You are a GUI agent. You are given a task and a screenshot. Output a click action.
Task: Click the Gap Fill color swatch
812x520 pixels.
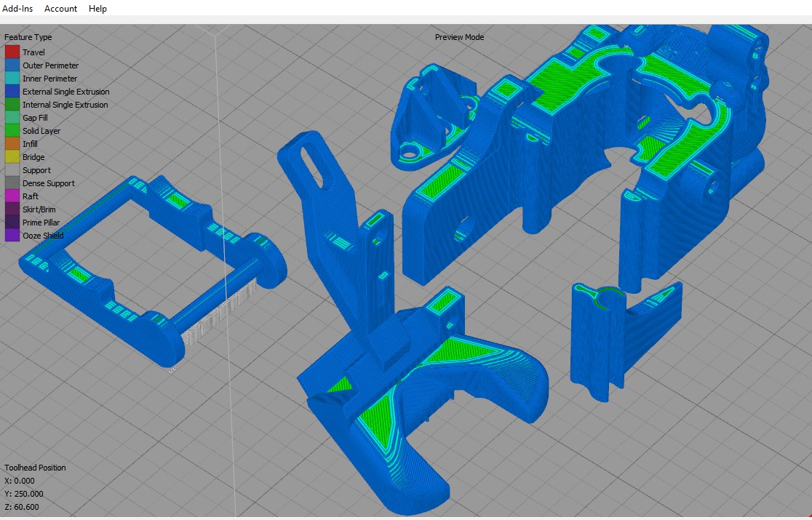(x=12, y=117)
